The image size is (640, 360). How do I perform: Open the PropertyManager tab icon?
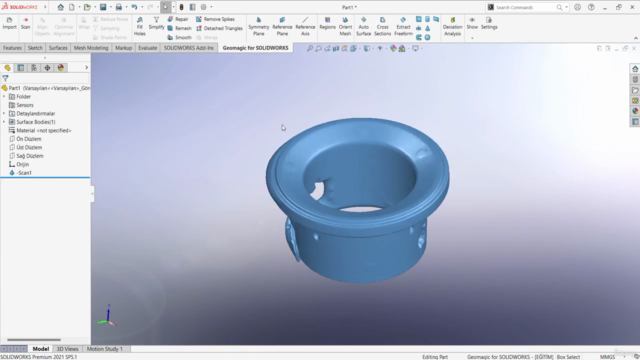[21, 68]
